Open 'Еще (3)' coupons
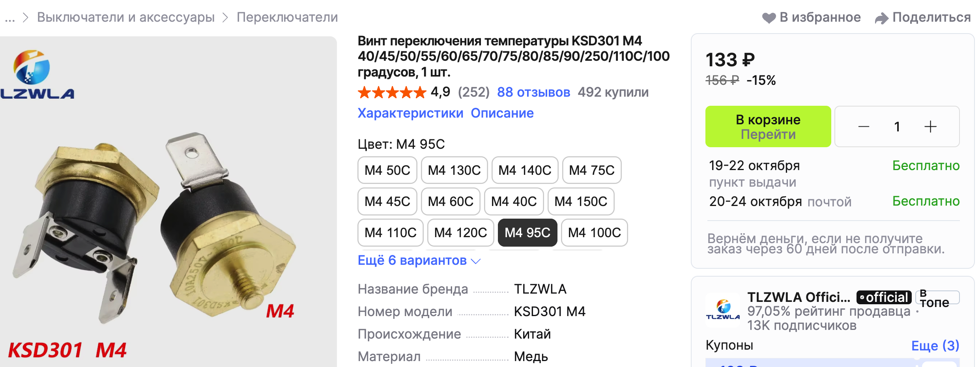This screenshot has width=980, height=367. 935,346
